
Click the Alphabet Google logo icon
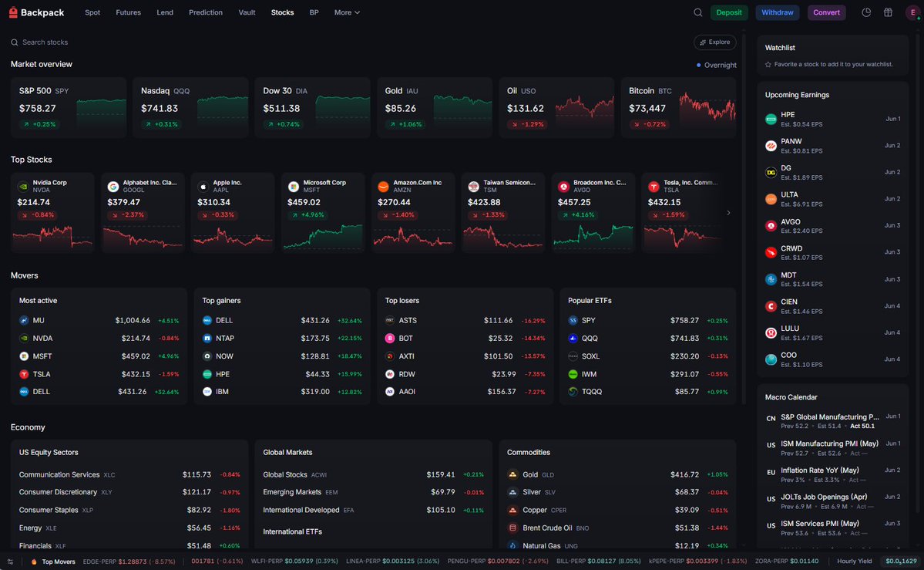click(113, 187)
